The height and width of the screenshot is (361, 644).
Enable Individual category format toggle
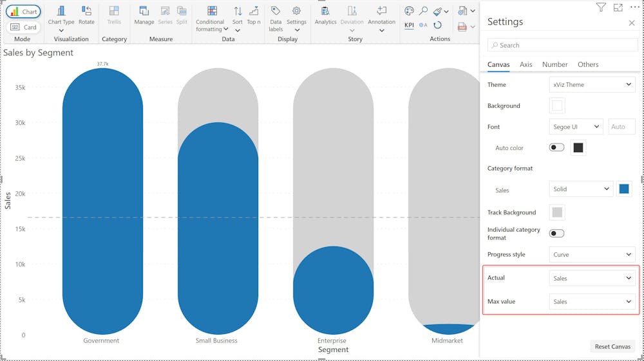[556, 234]
